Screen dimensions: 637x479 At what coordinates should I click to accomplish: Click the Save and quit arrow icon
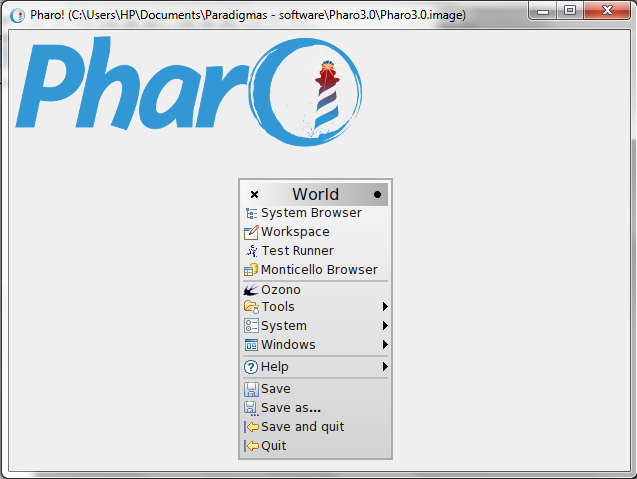coord(251,427)
